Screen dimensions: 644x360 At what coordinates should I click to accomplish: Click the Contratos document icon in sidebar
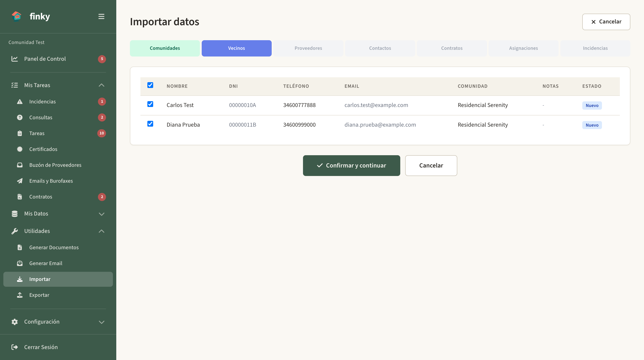coord(20,197)
